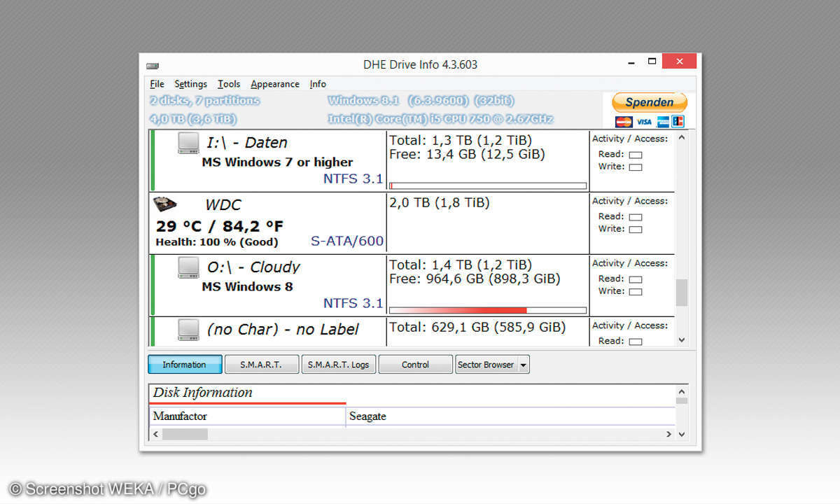840x504 pixels.
Task: Select the 'O:\ - Cloudy' partition label
Action: (253, 267)
